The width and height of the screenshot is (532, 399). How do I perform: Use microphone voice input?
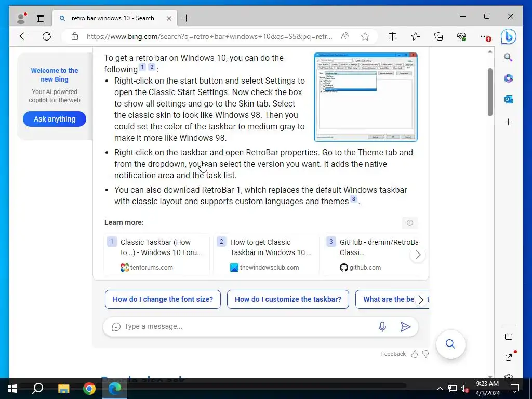coord(382,326)
